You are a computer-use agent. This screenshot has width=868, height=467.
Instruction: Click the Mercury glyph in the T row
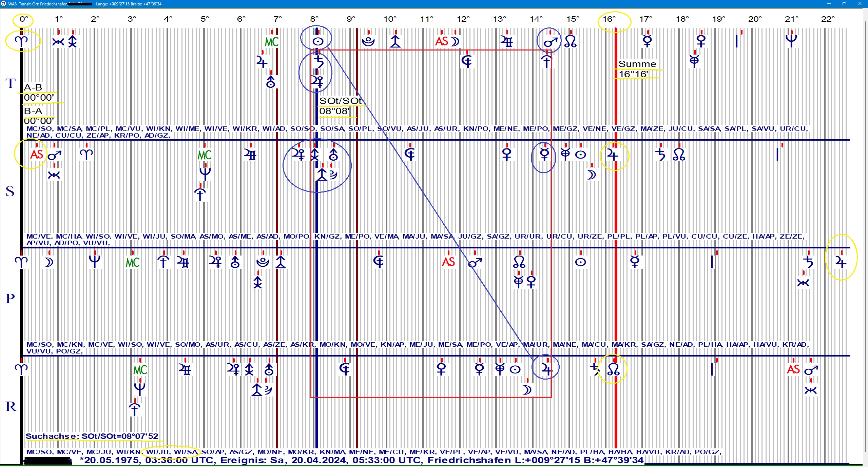[x=647, y=41]
